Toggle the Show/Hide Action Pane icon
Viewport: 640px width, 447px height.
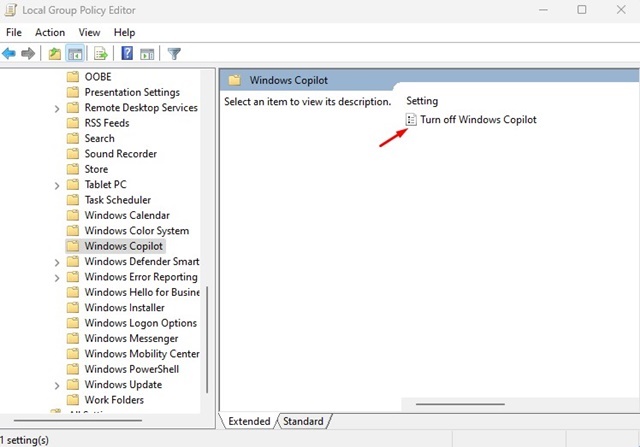click(147, 53)
